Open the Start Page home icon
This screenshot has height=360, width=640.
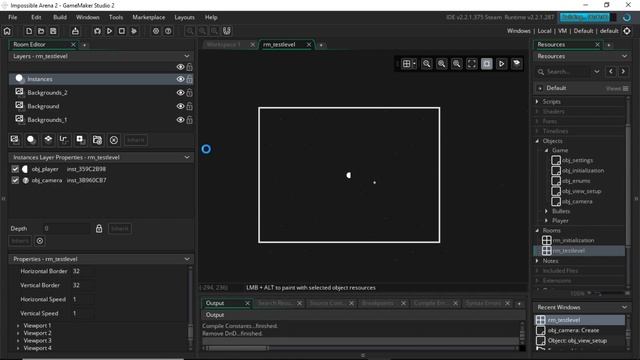(x=7, y=31)
